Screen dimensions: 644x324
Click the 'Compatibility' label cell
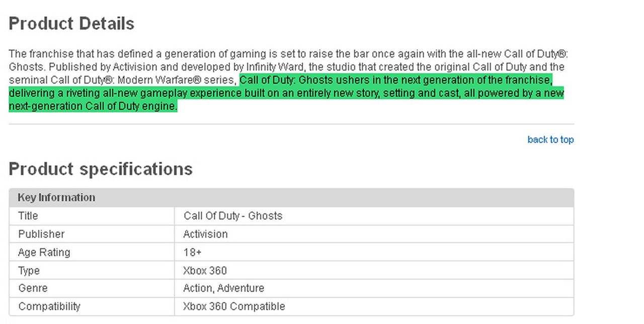coord(92,307)
